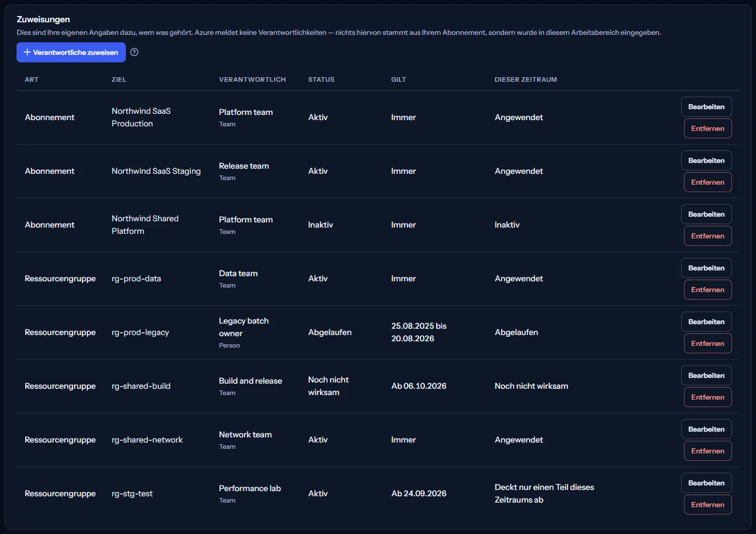The image size is (756, 534).
Task: Click the STATUS column header
Action: 321,79
